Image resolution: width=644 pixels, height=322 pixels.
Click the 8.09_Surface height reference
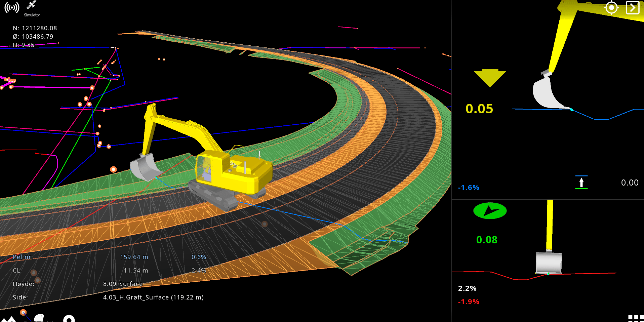[x=123, y=284]
